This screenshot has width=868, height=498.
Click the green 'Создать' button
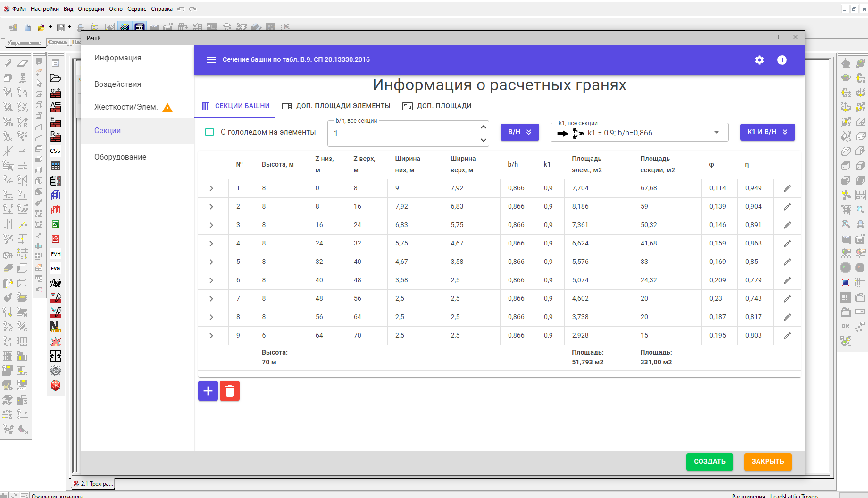[x=709, y=461]
